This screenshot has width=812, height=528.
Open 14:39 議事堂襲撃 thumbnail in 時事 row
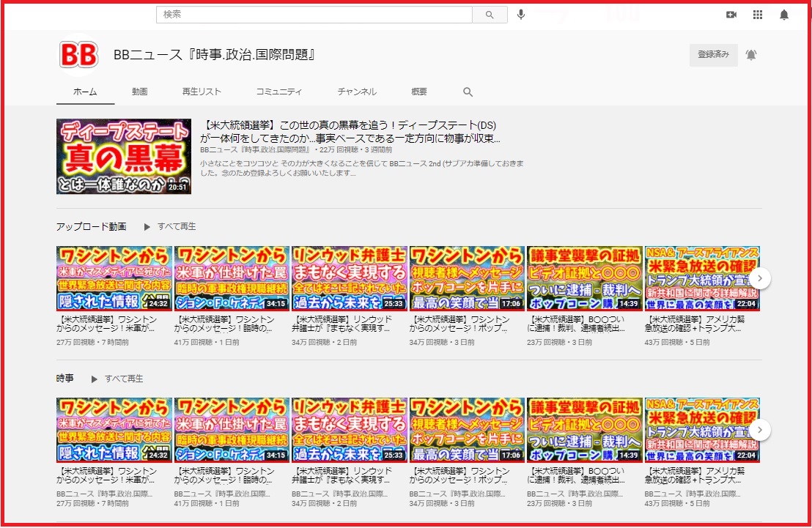pos(585,430)
